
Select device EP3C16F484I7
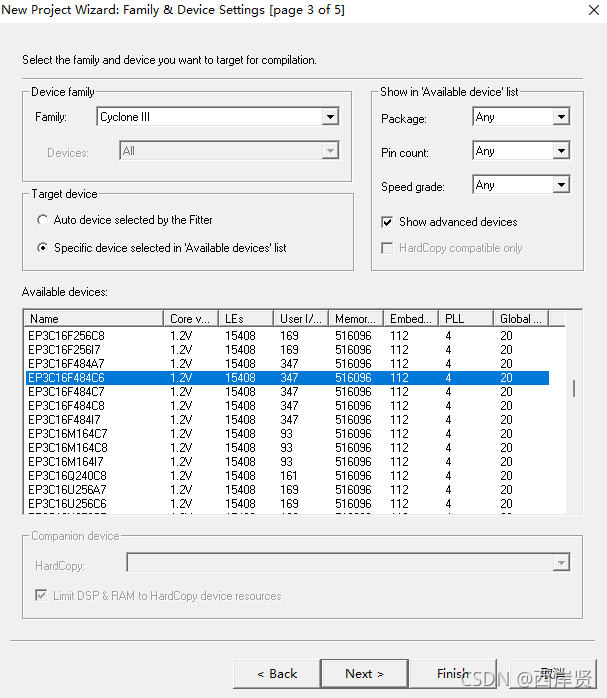[x=287, y=420]
